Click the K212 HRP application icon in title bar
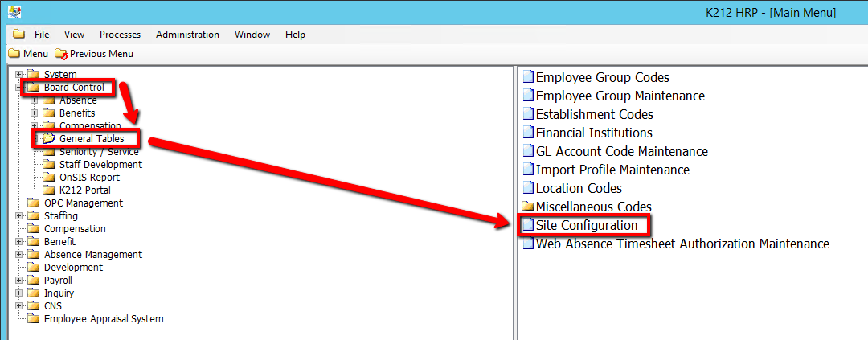 tap(14, 13)
